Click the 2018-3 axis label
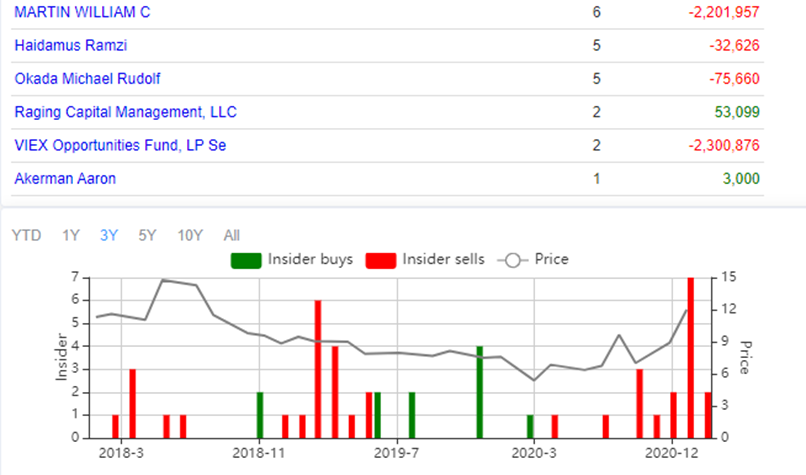806x475 pixels. [121, 453]
